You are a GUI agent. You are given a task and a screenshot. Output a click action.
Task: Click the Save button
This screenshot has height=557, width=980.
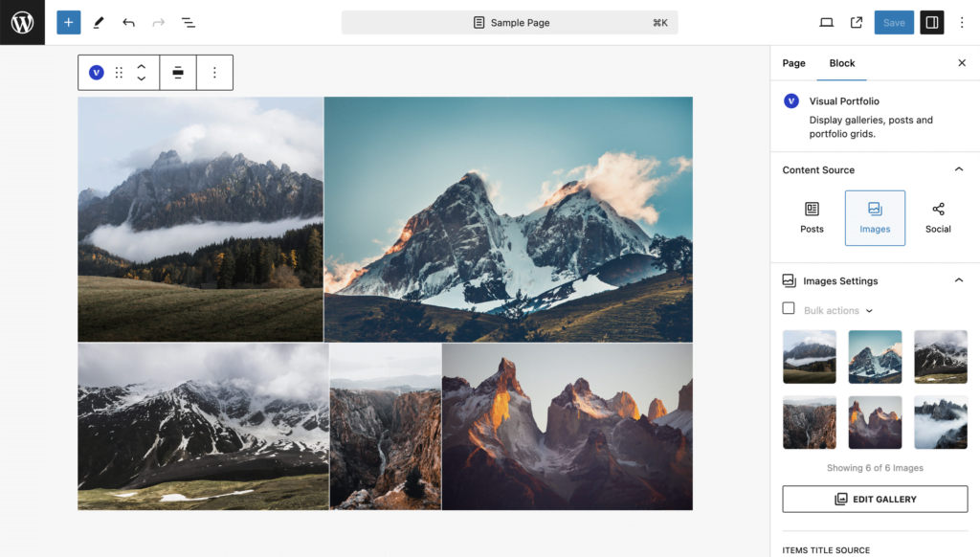tap(894, 23)
